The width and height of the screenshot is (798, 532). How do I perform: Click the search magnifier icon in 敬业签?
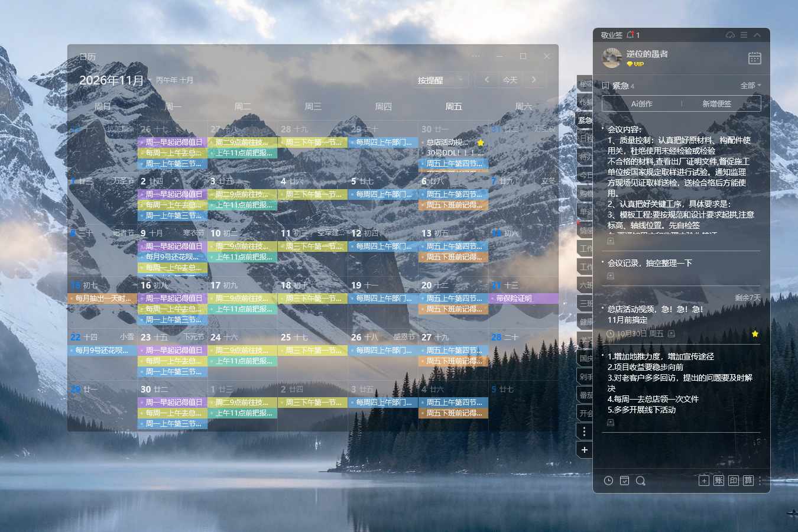pyautogui.click(x=640, y=481)
